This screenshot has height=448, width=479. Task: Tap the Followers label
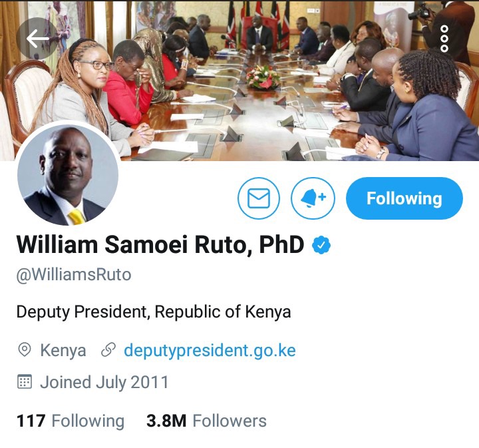(230, 421)
